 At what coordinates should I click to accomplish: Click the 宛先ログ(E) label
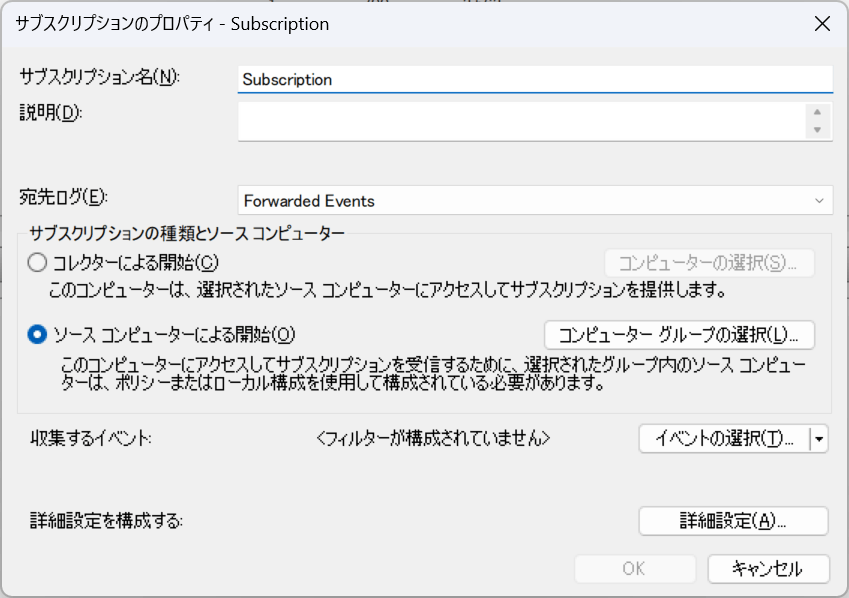(63, 197)
